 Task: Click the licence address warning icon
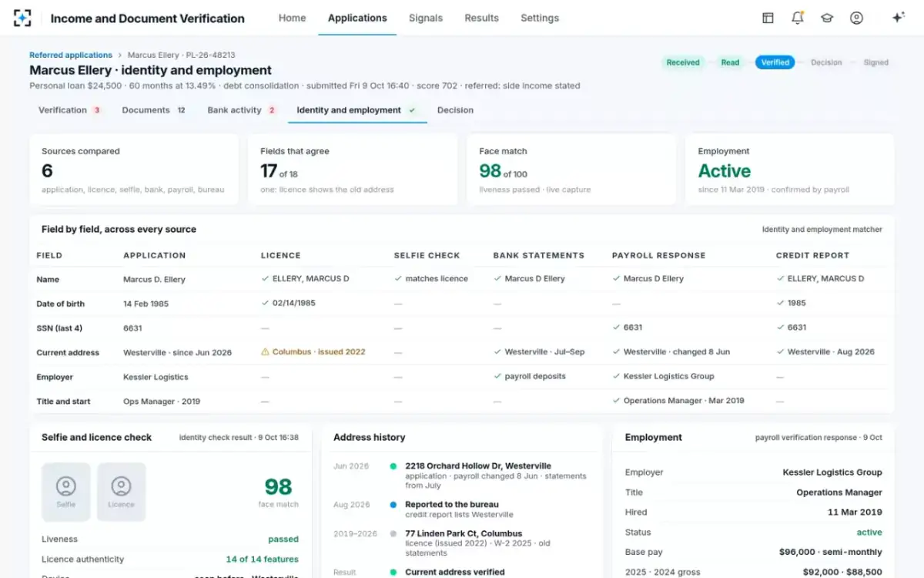265,352
